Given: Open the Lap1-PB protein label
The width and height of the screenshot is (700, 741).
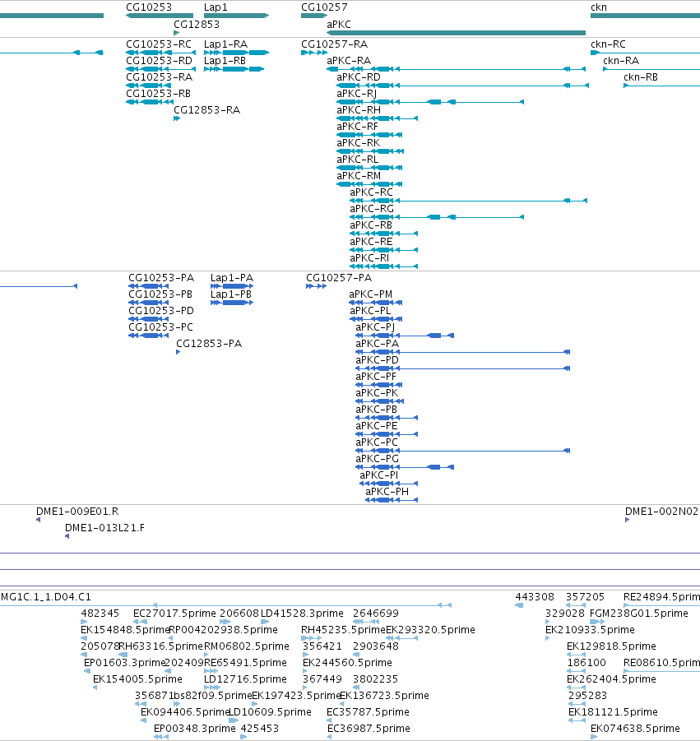Looking at the screenshot, I should (x=231, y=294).
